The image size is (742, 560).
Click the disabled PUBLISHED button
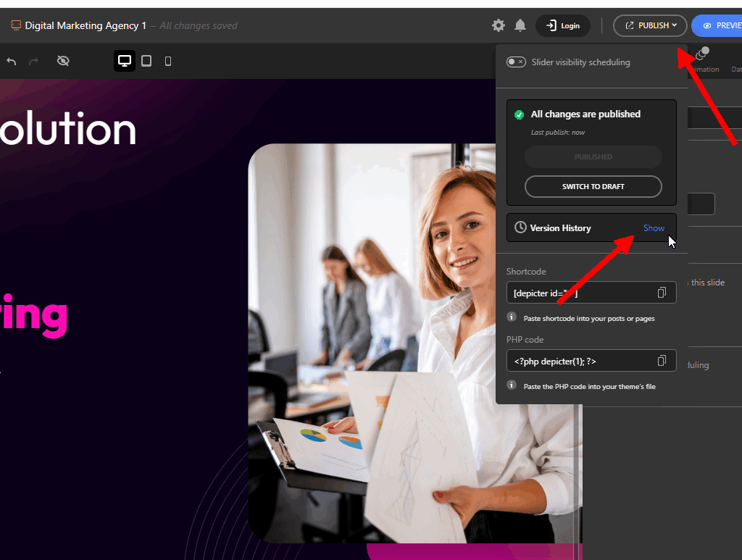593,156
